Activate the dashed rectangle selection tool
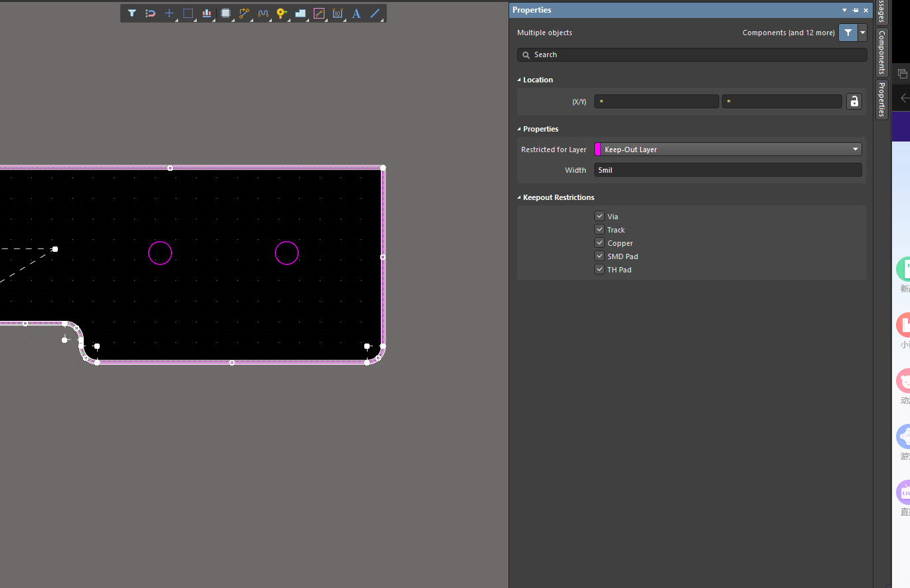The width and height of the screenshot is (910, 588). pyautogui.click(x=188, y=13)
